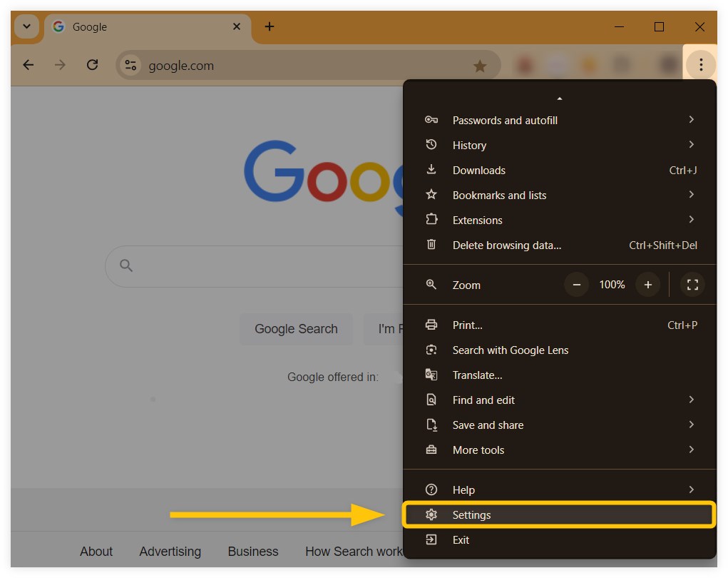The width and height of the screenshot is (728, 578).
Task: Expand More tools submenu arrow
Action: pos(692,450)
